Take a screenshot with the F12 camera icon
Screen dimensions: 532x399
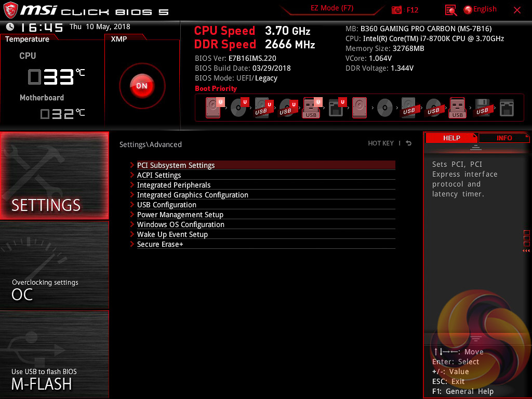[396, 10]
